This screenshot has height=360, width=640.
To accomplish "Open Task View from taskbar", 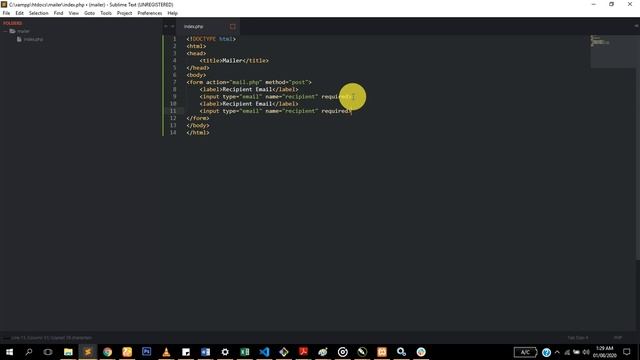I will [48, 352].
